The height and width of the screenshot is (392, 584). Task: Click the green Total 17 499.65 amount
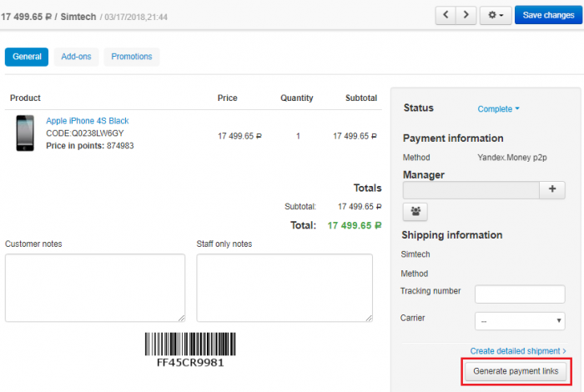(355, 225)
